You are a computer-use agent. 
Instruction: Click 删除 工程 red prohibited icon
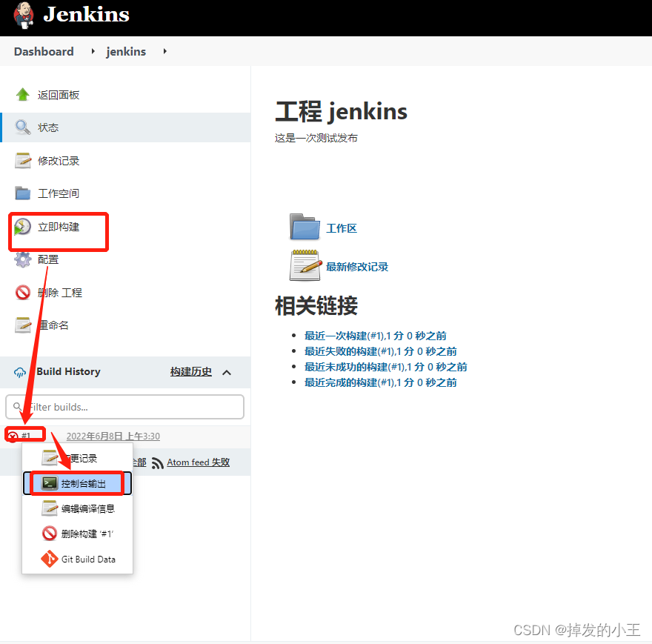[22, 293]
